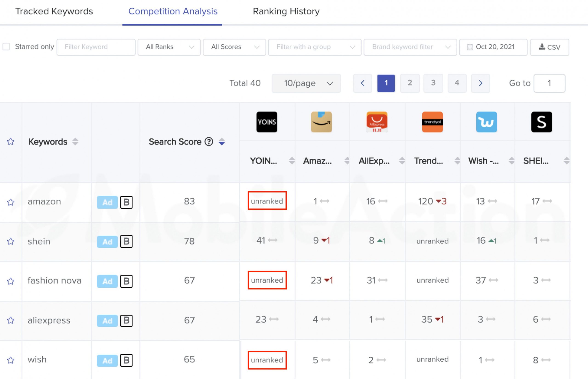Click the B badge for aliexpress

126,320
